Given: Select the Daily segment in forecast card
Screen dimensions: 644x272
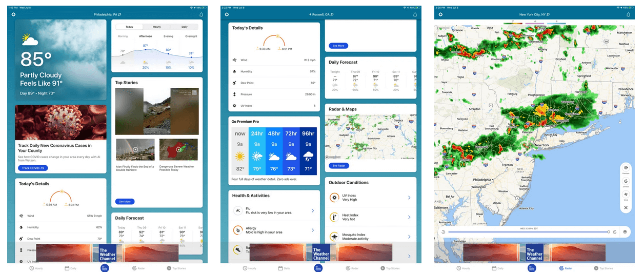Looking at the screenshot, I should [x=184, y=27].
